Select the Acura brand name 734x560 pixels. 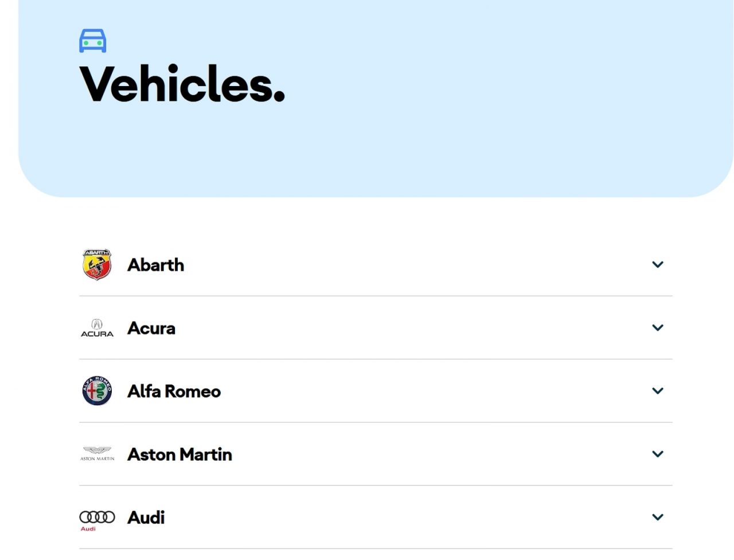(151, 328)
